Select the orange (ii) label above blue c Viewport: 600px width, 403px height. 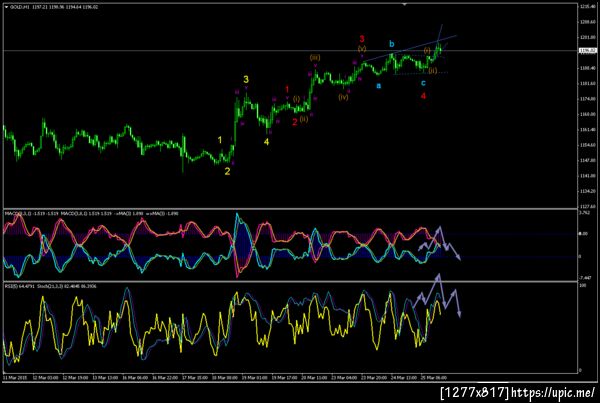pyautogui.click(x=432, y=70)
